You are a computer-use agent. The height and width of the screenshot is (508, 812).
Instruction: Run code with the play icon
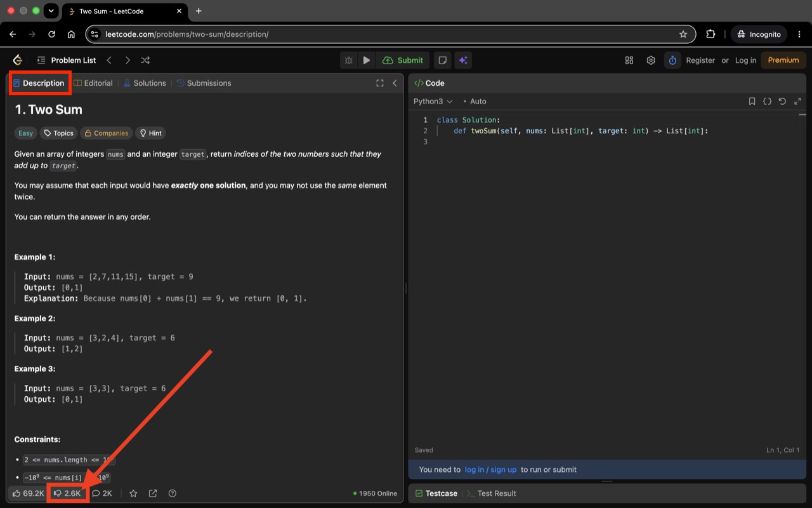(366, 60)
